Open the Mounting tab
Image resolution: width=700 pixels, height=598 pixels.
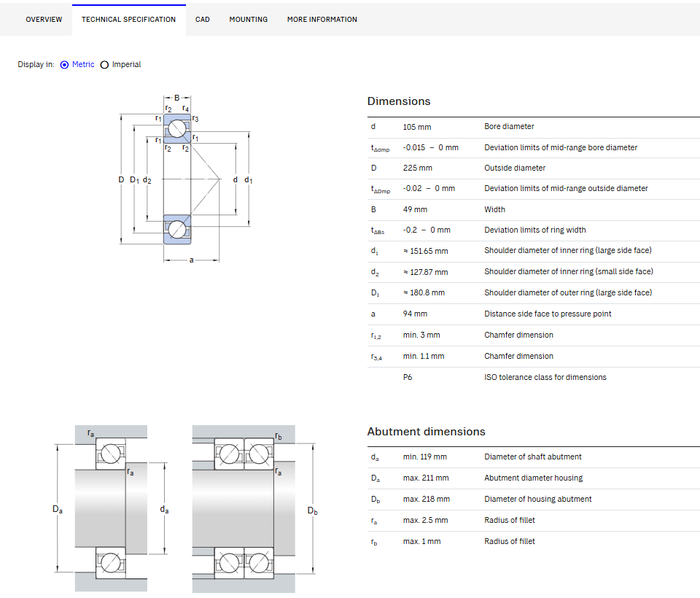(248, 20)
